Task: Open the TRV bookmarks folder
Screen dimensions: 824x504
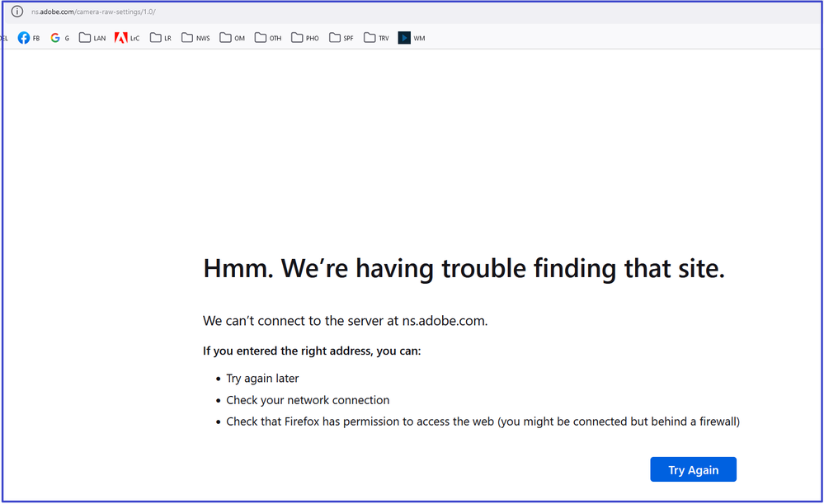Action: point(376,38)
